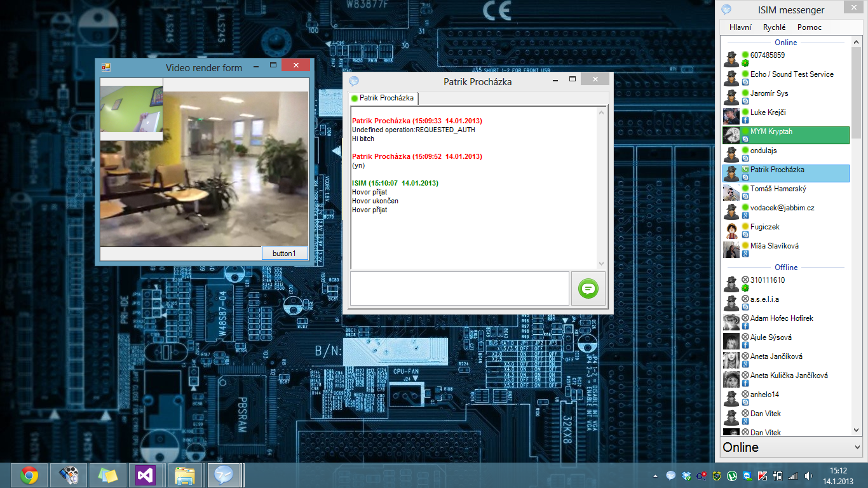Viewport: 868px width, 488px height.
Task: Select offline contact anhelo14
Action: tap(786, 398)
